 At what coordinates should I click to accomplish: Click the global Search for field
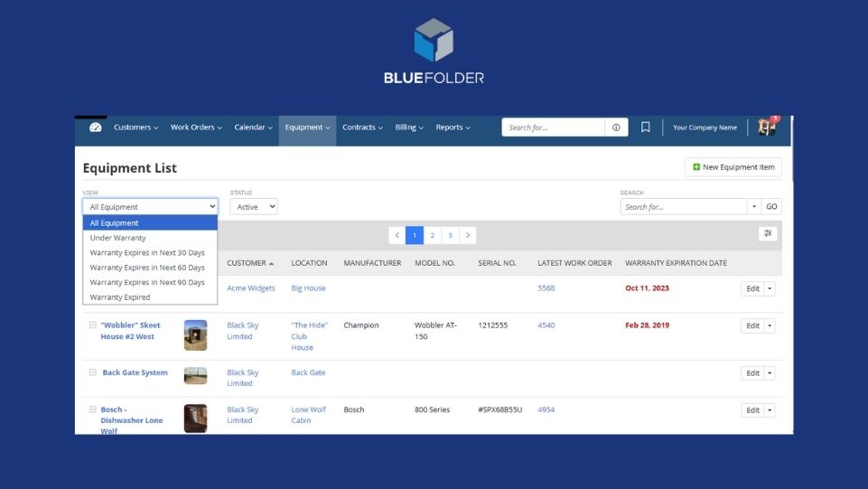(553, 127)
